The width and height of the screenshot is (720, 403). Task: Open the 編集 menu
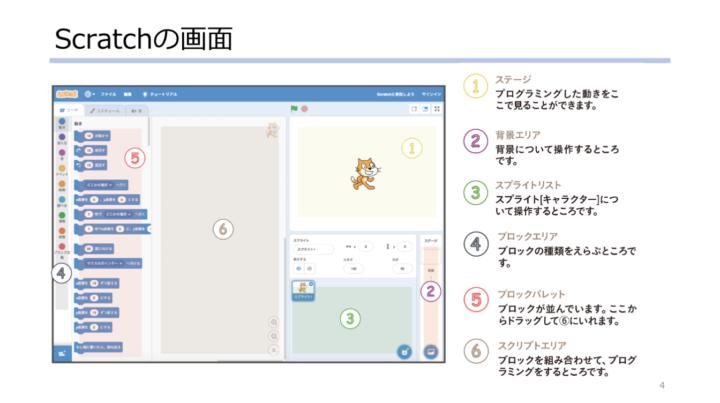tap(128, 94)
